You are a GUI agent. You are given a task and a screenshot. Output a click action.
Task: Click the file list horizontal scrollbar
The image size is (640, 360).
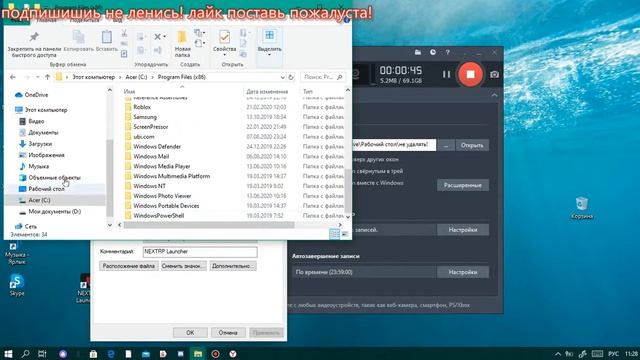tap(209, 225)
